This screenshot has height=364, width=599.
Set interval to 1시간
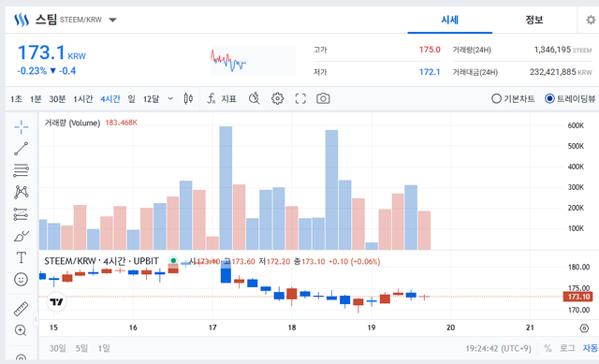click(x=83, y=99)
